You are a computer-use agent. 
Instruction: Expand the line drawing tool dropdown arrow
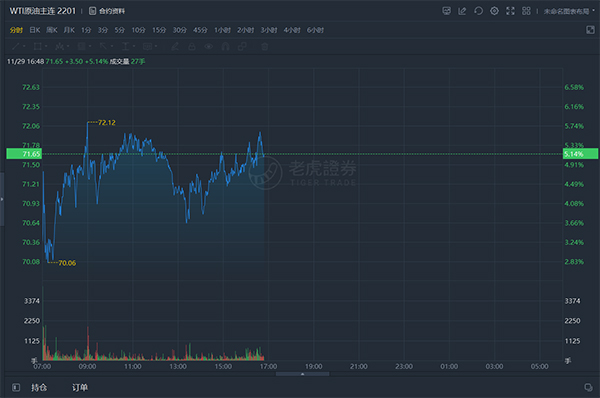point(24,47)
